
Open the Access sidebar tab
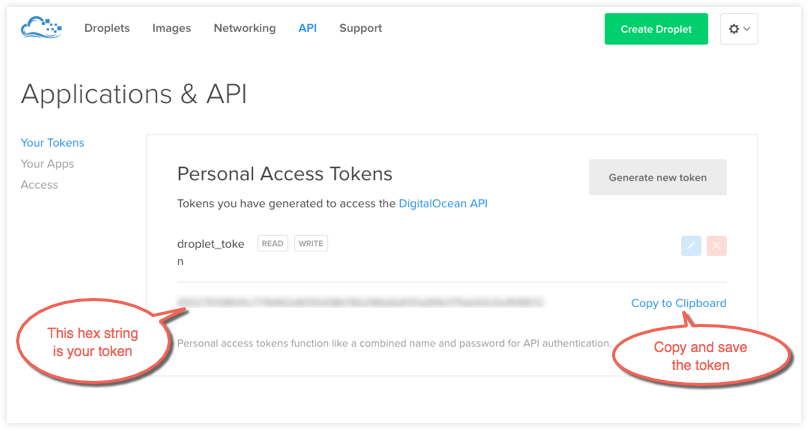39,185
